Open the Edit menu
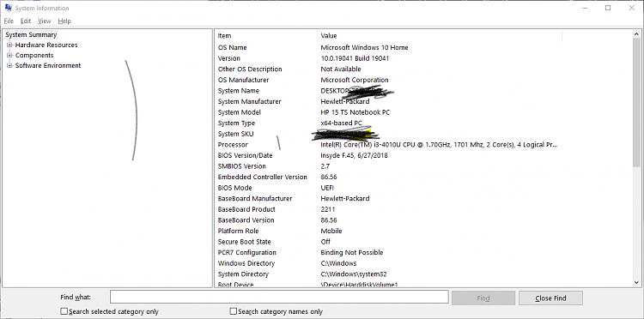The width and height of the screenshot is (644, 319). point(26,21)
